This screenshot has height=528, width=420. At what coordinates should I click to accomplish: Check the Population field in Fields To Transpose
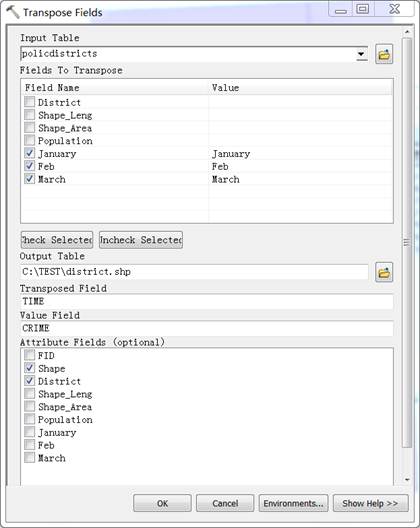click(x=30, y=140)
